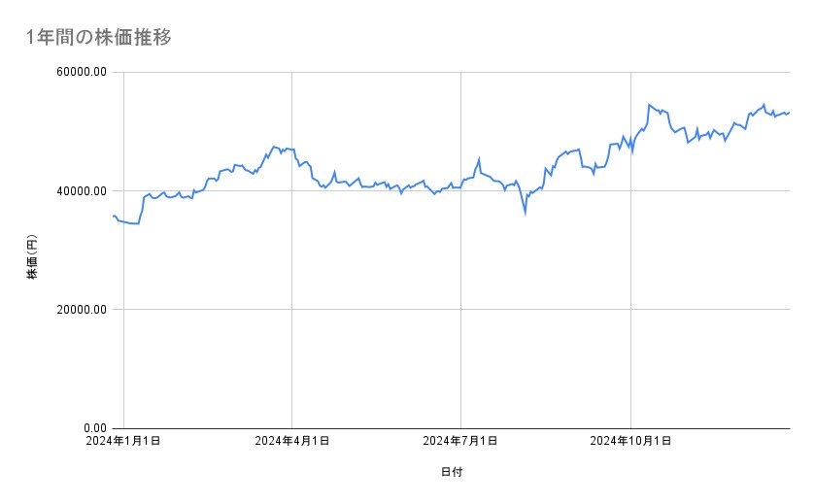
Task: Click the line's late-March peak before 2024年4月1日
Action: 275,147
